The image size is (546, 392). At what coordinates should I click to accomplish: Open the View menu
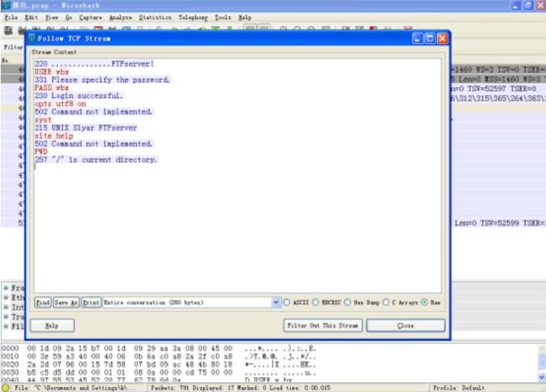tap(51, 18)
